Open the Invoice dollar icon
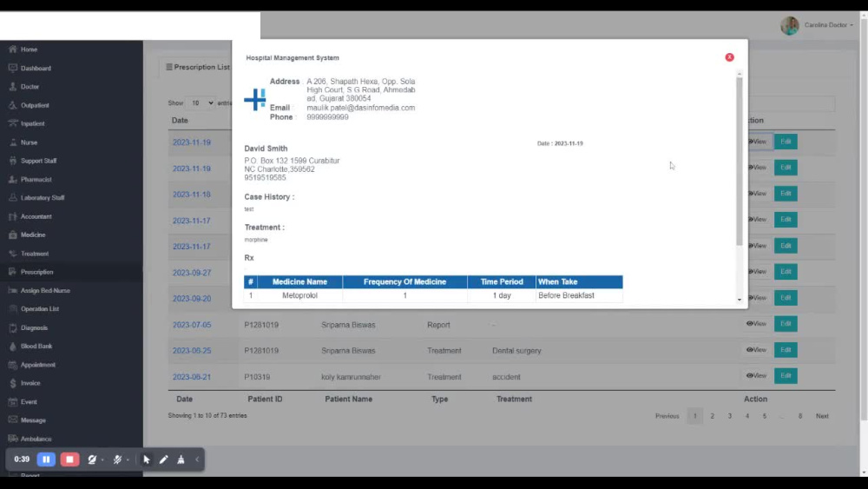Image resolution: width=868 pixels, height=489 pixels. [x=13, y=383]
